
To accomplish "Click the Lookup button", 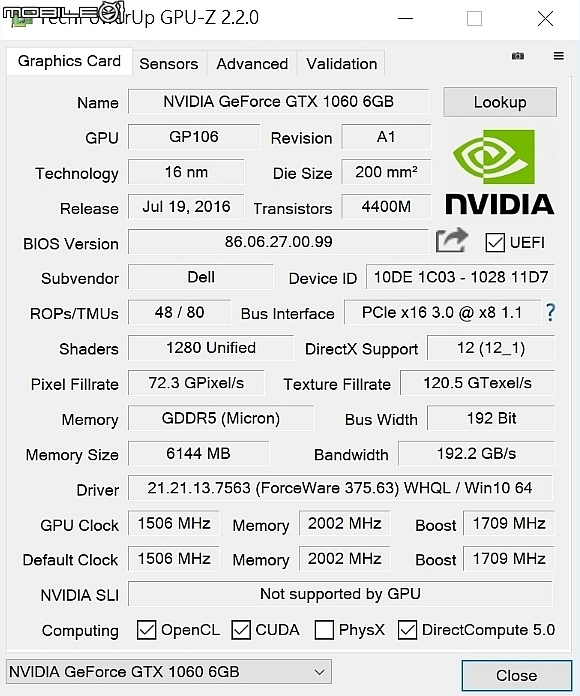I will point(500,102).
